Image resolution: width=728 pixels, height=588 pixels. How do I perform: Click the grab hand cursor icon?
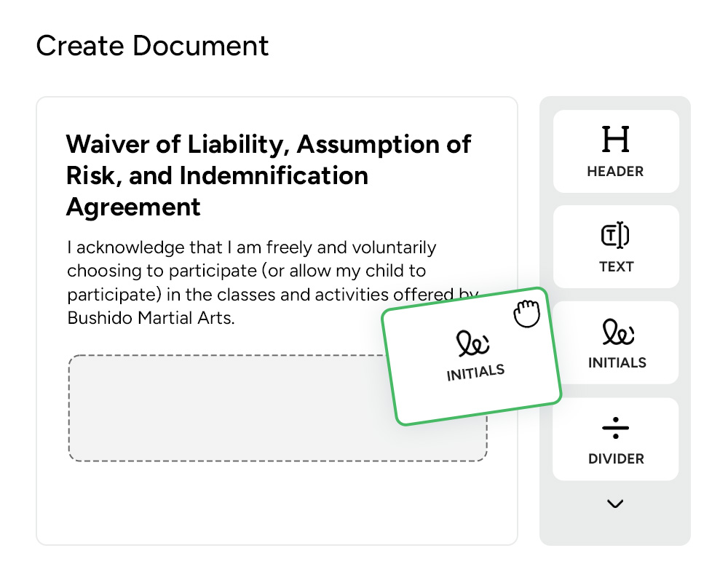[525, 314]
